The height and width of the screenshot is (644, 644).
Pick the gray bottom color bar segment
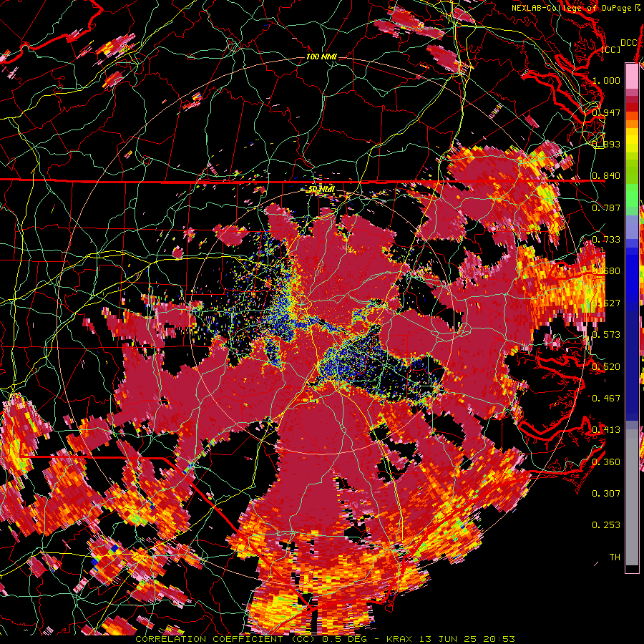coord(632,497)
